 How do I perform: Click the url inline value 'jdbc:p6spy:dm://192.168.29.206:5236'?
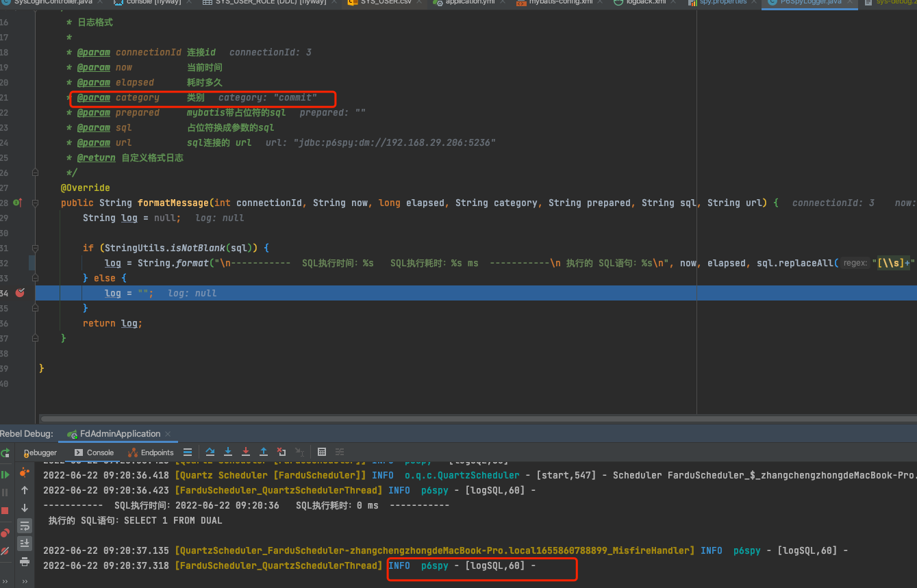tap(394, 142)
